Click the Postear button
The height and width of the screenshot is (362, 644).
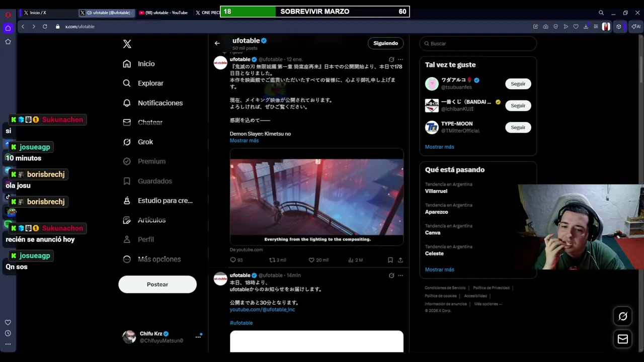click(157, 285)
